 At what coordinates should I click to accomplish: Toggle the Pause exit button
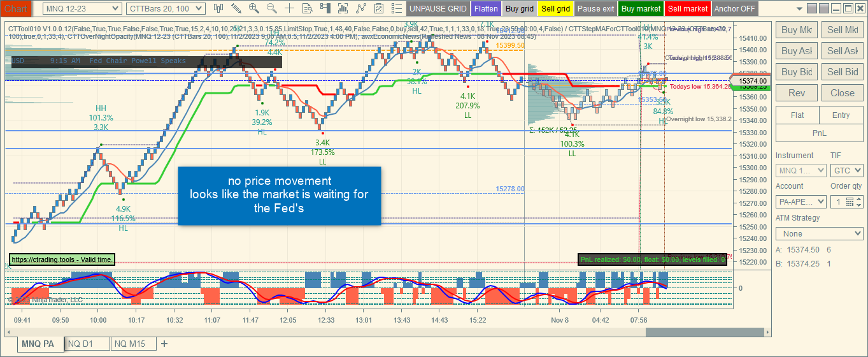point(596,9)
